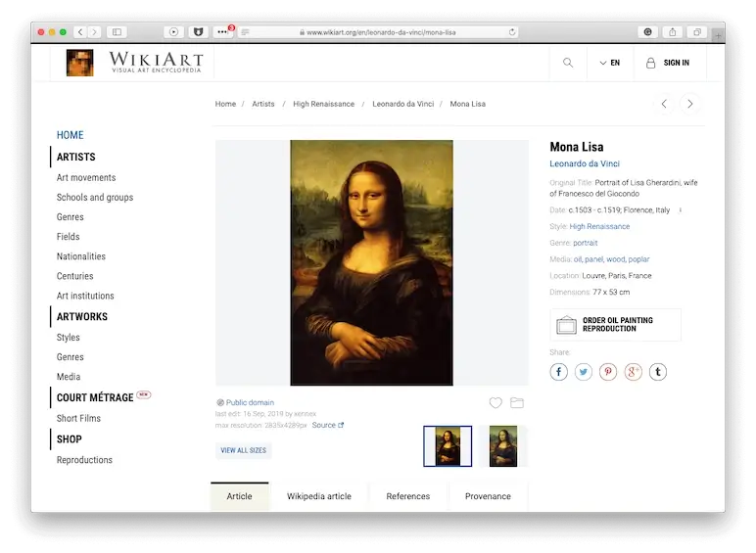Click Leonardo da Vinci breadcrumb link
Screen dimensions: 756x553
[403, 104]
